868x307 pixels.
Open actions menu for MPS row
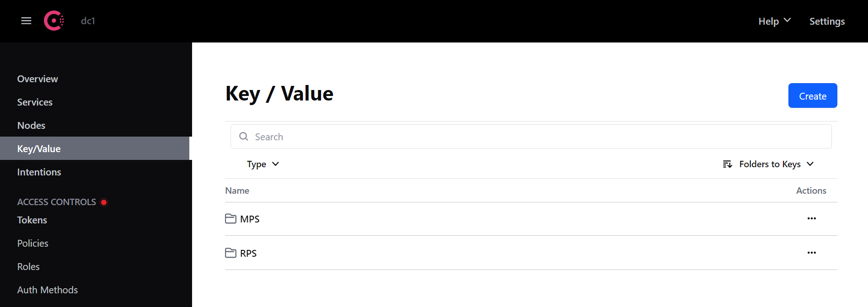click(x=811, y=218)
